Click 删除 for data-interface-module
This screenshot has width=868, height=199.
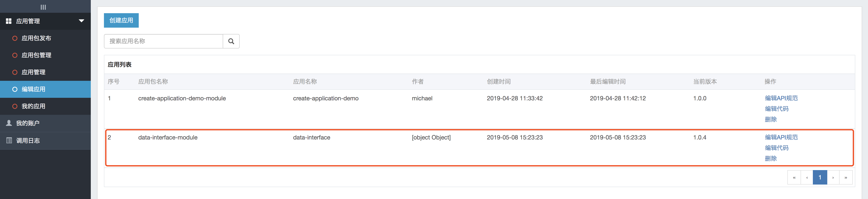(771, 158)
